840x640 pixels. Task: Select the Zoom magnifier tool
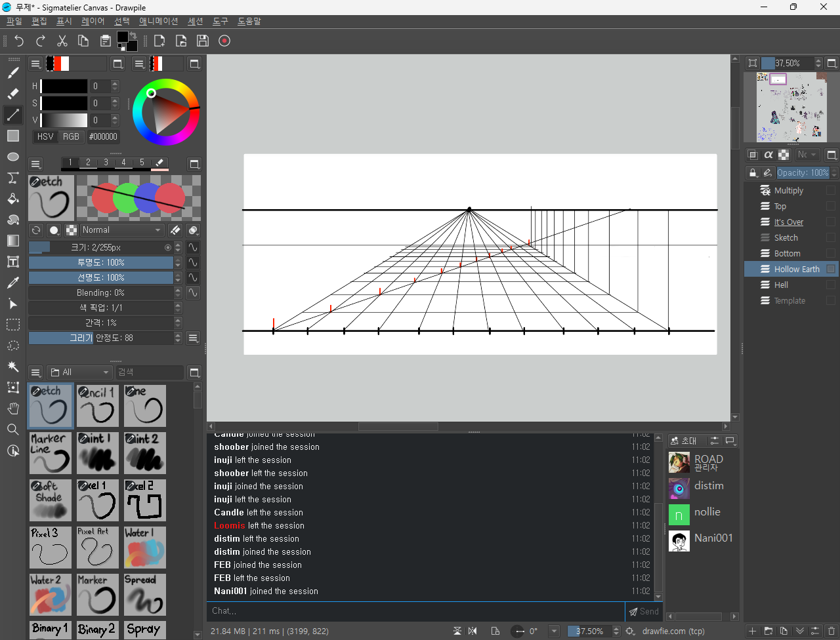[13, 430]
